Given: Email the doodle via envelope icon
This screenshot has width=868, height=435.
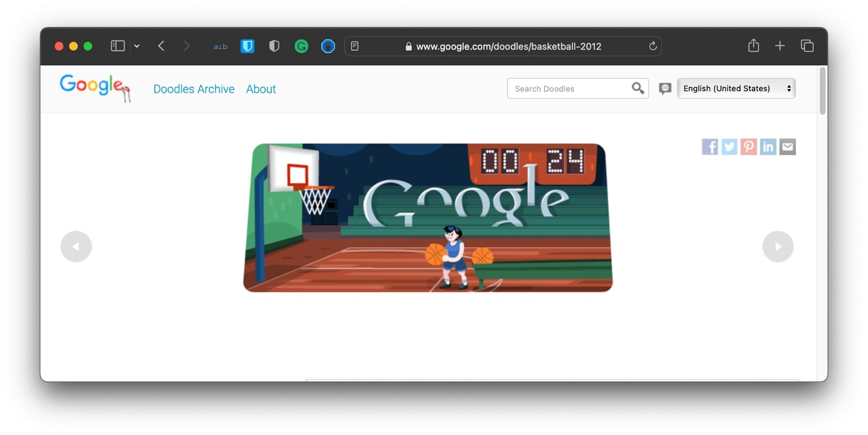Looking at the screenshot, I should point(788,147).
